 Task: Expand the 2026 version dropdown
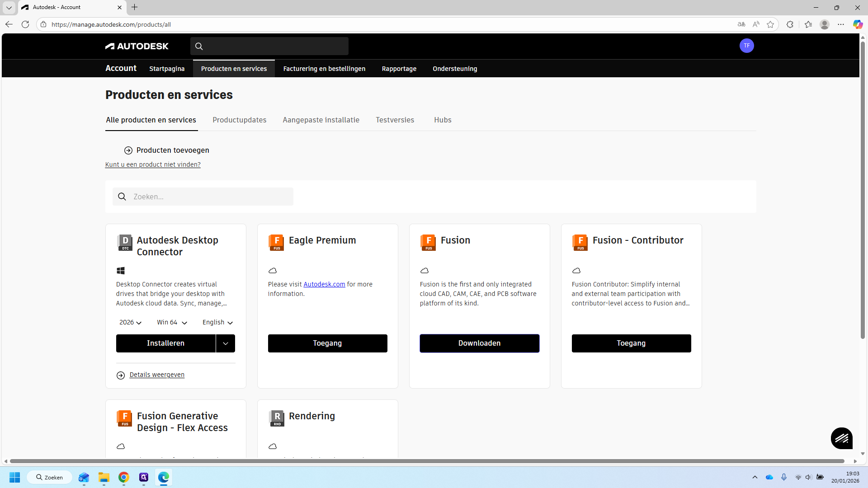point(130,322)
